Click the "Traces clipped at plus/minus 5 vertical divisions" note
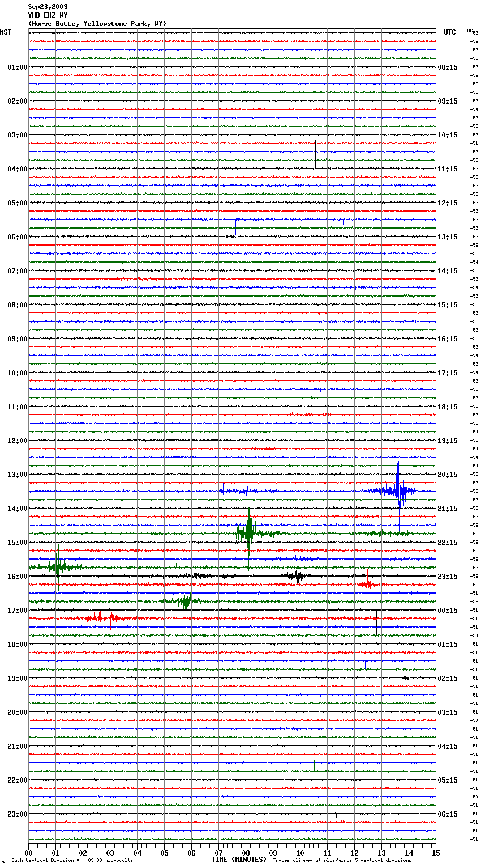The image size is (481, 868). click(342, 860)
